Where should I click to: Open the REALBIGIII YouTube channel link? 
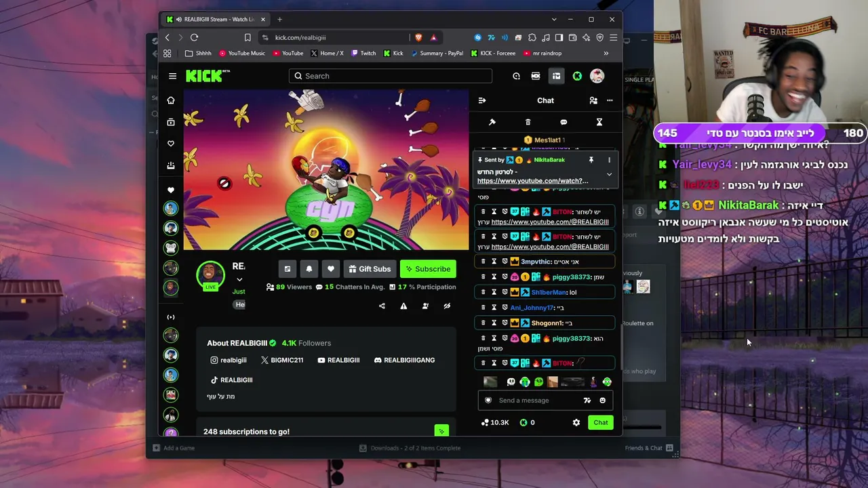point(338,360)
